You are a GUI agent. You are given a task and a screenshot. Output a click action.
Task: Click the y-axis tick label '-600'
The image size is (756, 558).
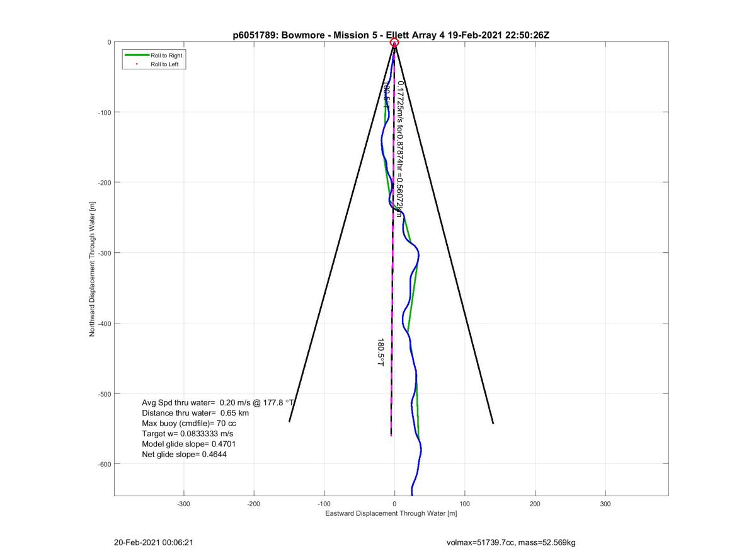click(x=105, y=465)
